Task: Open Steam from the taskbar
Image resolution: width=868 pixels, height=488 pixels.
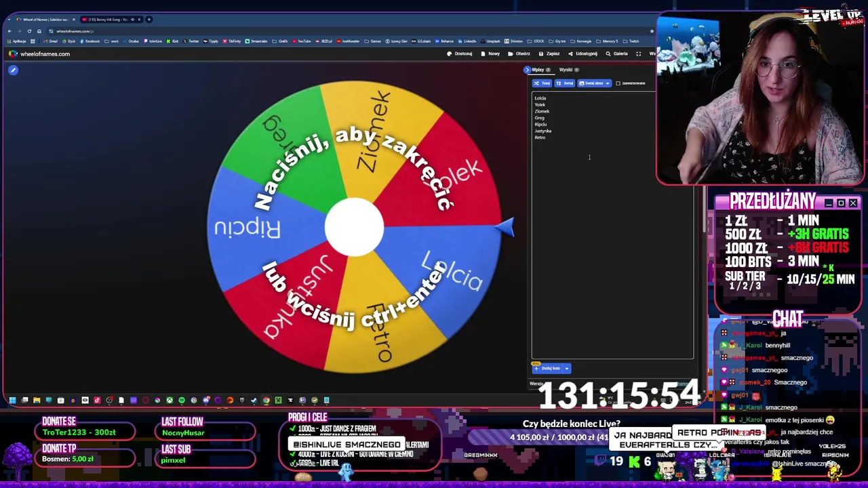Action: tap(254, 400)
